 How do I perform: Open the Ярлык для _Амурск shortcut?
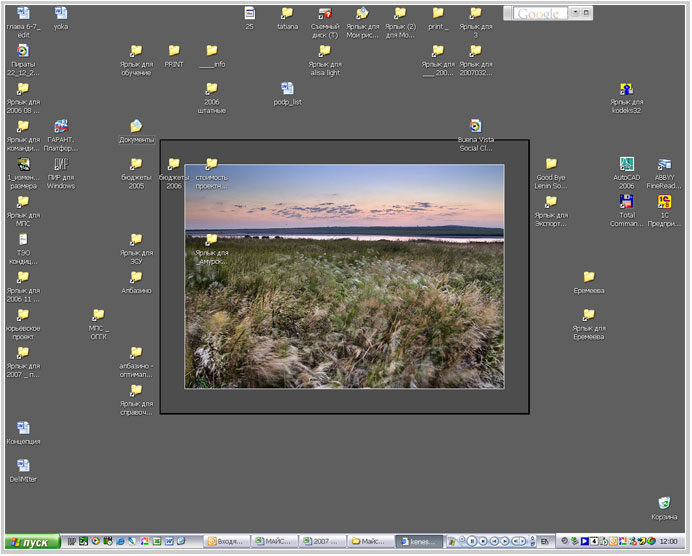pos(212,248)
